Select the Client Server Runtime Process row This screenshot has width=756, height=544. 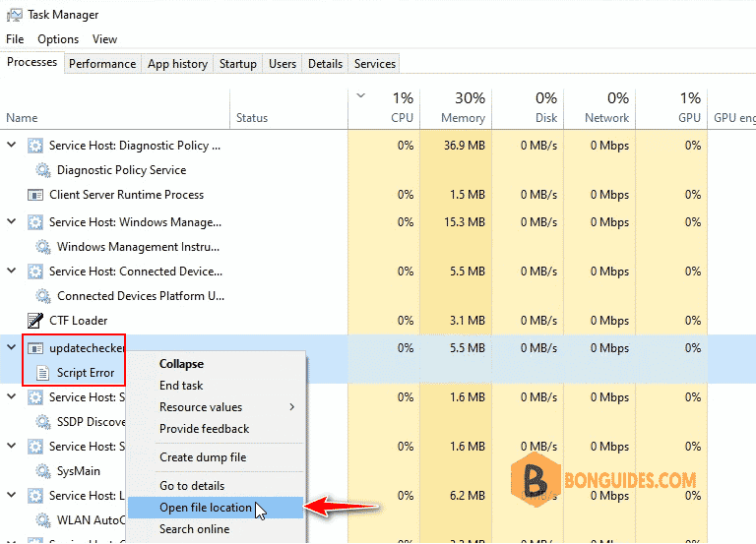click(378, 195)
